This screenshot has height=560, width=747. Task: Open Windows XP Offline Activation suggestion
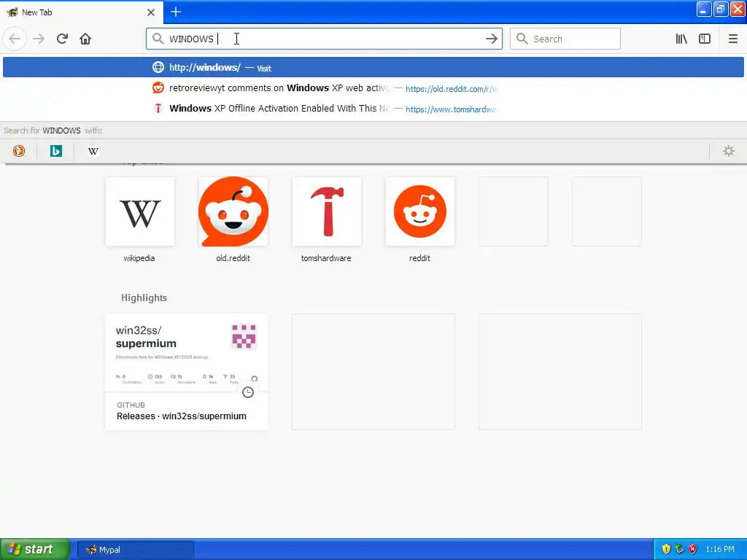pos(373,109)
